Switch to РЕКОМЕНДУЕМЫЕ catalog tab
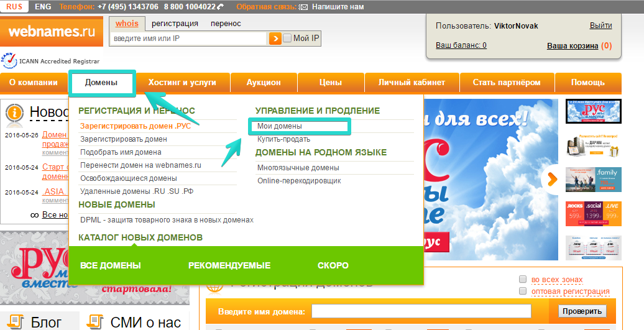This screenshot has width=644, height=330. [x=229, y=265]
